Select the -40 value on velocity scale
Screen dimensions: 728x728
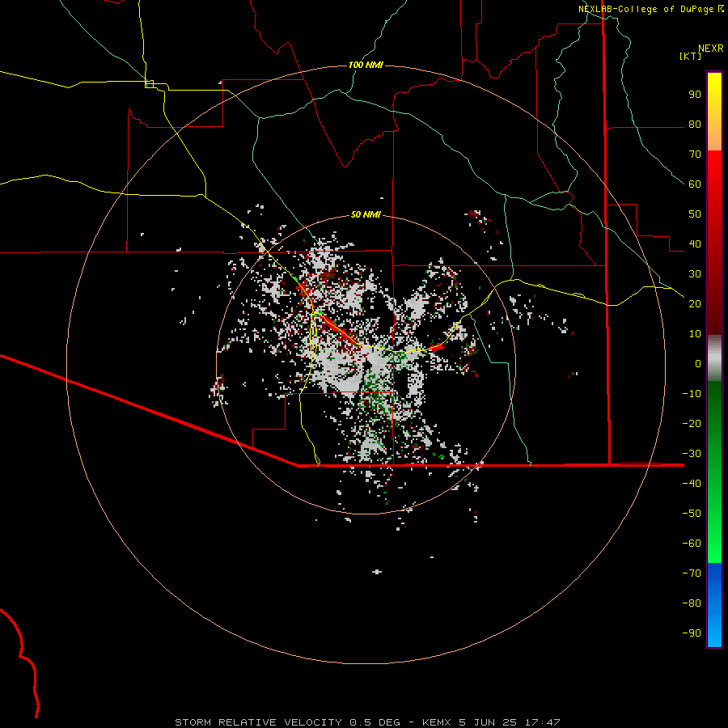point(692,484)
